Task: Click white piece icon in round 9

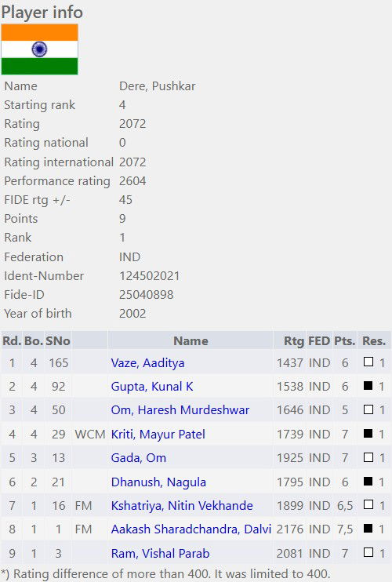Action: 368,552
